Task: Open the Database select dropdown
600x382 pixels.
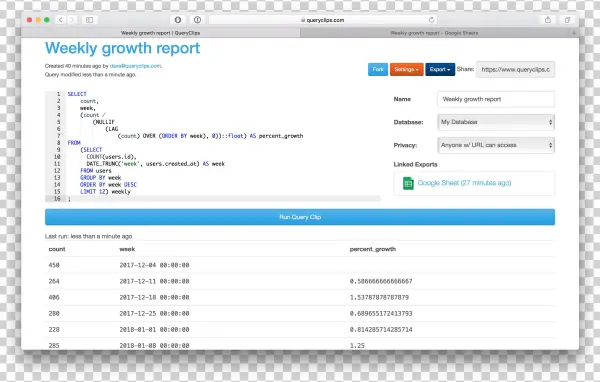Action: pos(496,122)
